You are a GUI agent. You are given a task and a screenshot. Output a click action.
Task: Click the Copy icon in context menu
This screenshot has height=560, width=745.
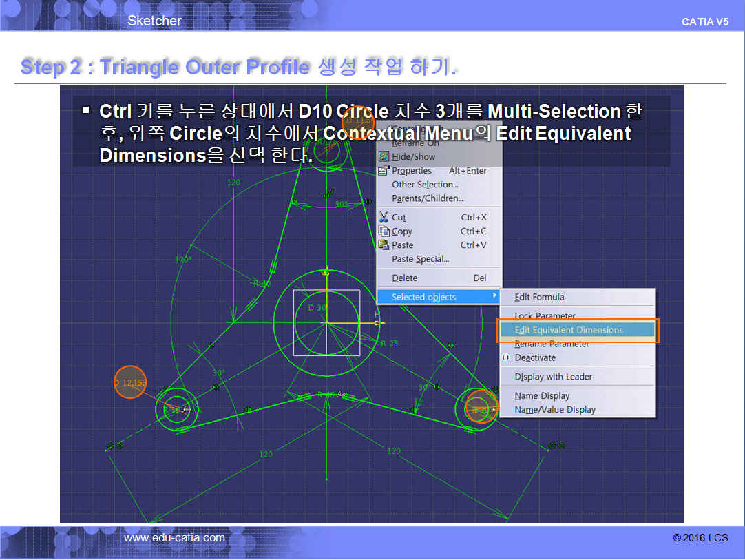[384, 231]
